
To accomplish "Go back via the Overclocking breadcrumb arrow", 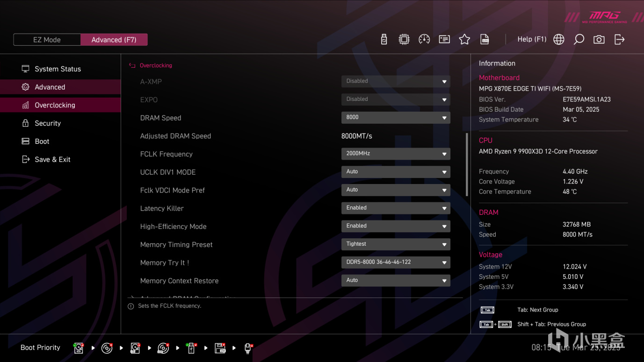I will tap(132, 66).
